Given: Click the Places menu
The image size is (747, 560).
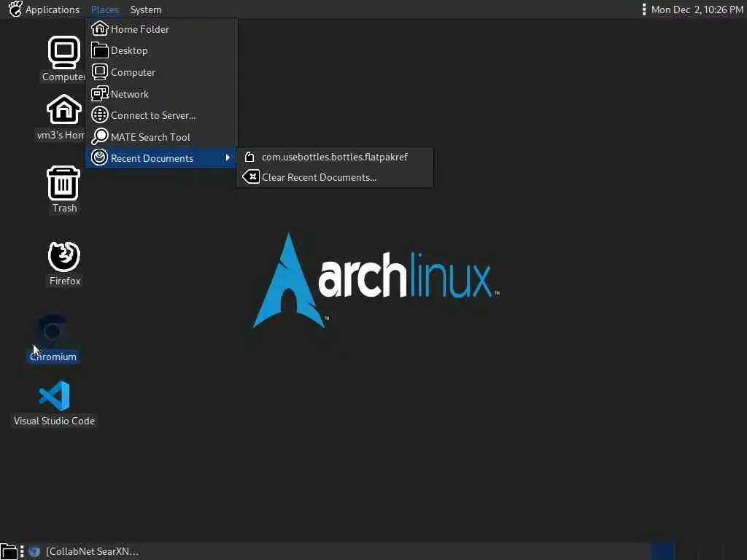Looking at the screenshot, I should coord(105,9).
